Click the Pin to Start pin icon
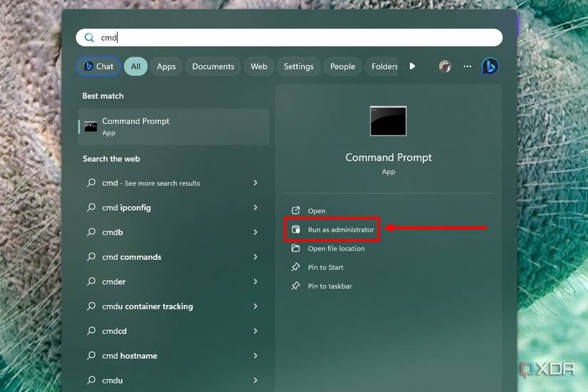Screen dimensions: 588x392 coord(296,267)
